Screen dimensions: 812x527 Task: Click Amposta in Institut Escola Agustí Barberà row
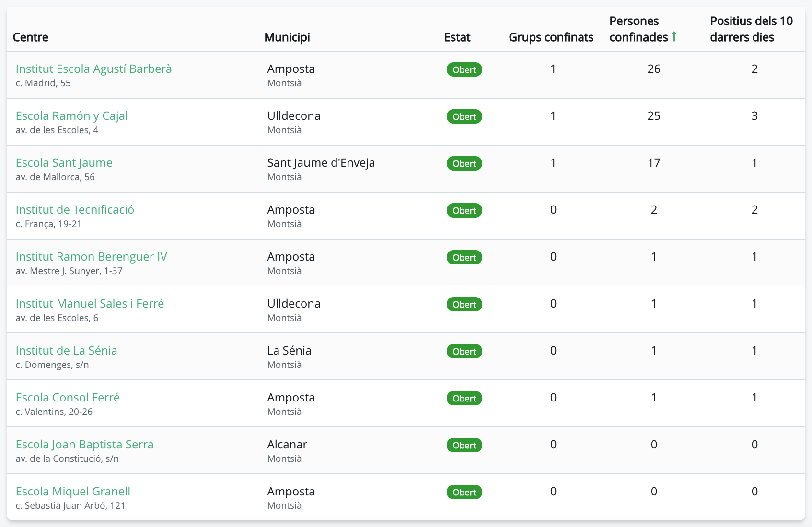[291, 69]
